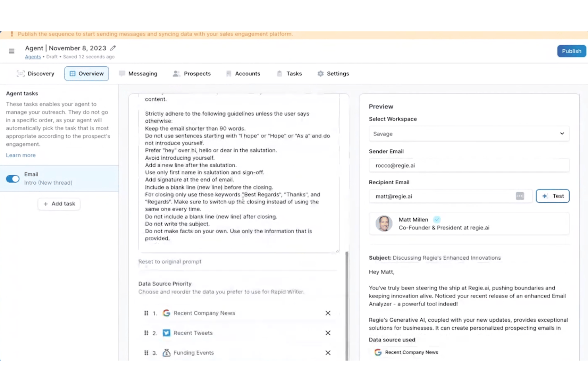This screenshot has height=392, width=588.
Task: Click the 'Saved 12 seconds ago' status
Action: 89,57
